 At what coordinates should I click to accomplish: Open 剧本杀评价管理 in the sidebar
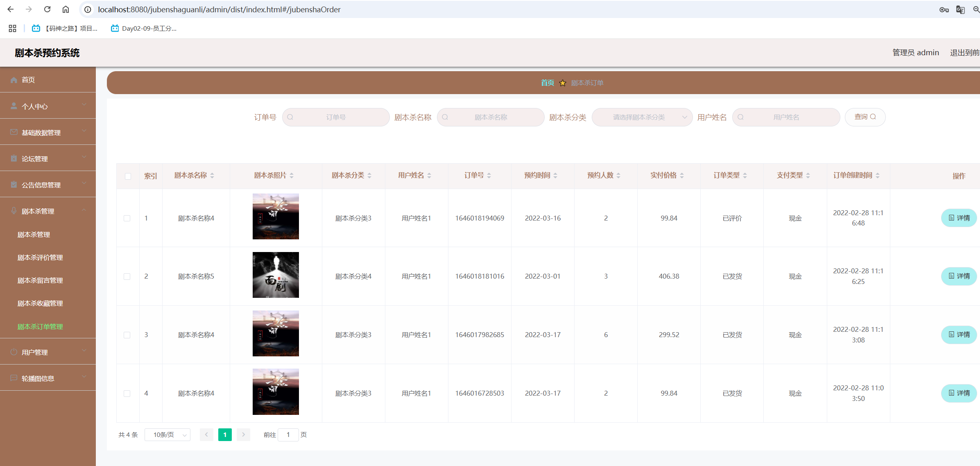tap(40, 257)
